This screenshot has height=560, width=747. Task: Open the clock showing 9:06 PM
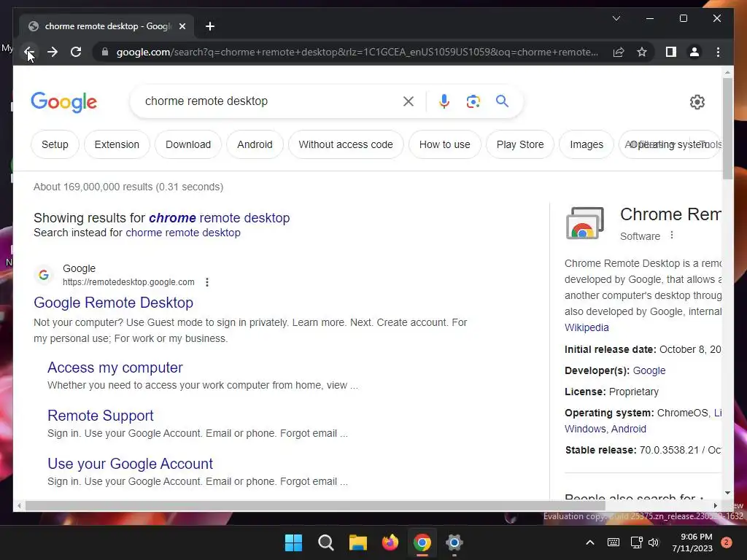(692, 542)
